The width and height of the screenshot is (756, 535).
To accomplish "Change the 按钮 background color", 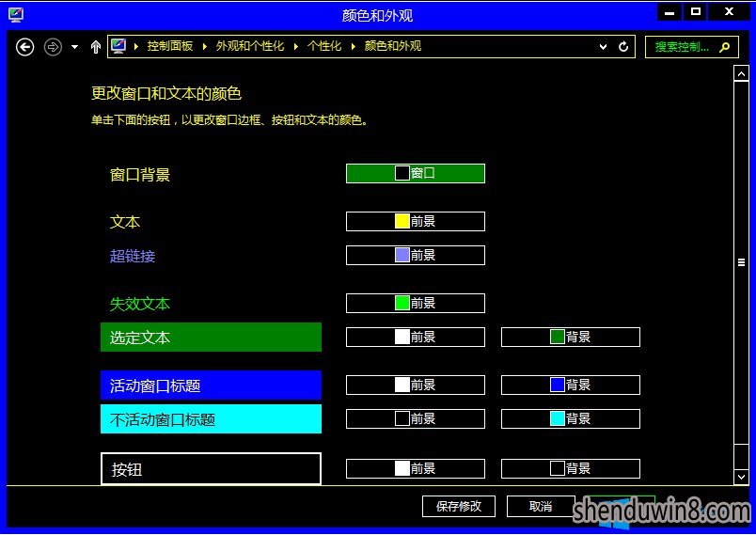I will 571,468.
